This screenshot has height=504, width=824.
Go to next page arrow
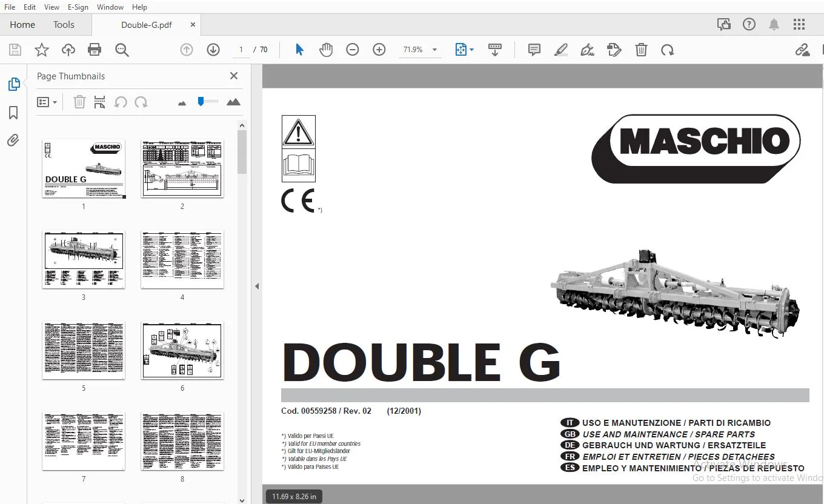click(x=213, y=50)
